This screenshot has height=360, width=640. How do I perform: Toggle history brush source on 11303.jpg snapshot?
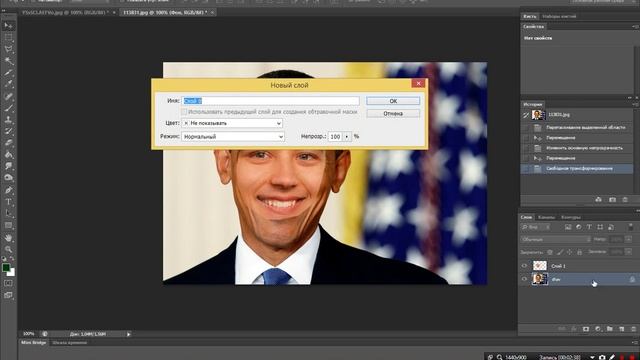pos(526,115)
